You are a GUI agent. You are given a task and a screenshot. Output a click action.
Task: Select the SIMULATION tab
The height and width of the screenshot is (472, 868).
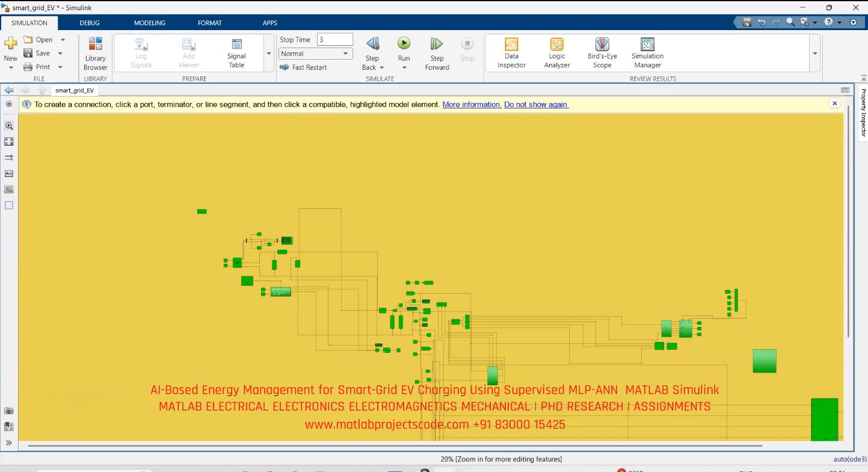point(29,23)
